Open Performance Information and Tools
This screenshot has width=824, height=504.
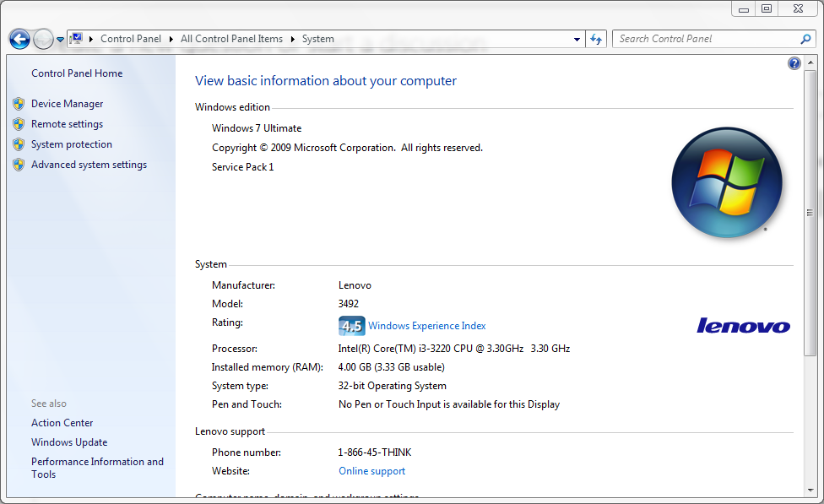click(97, 468)
